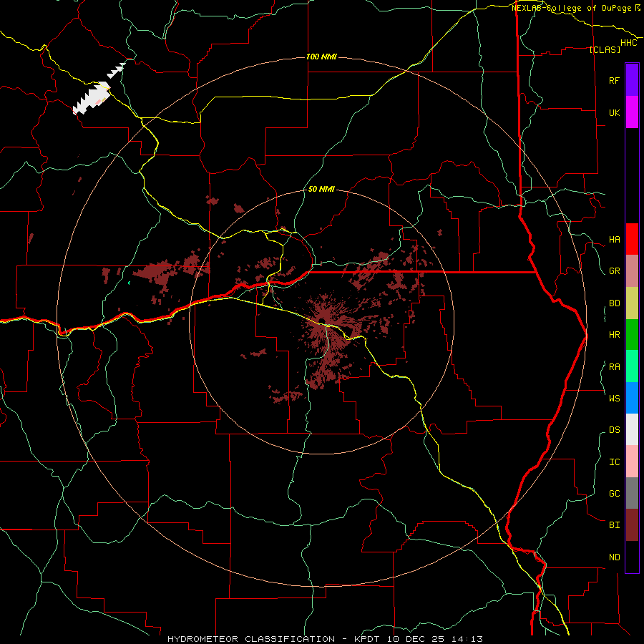Select the gray GC legend swatch
The image size is (644, 644).
[632, 493]
